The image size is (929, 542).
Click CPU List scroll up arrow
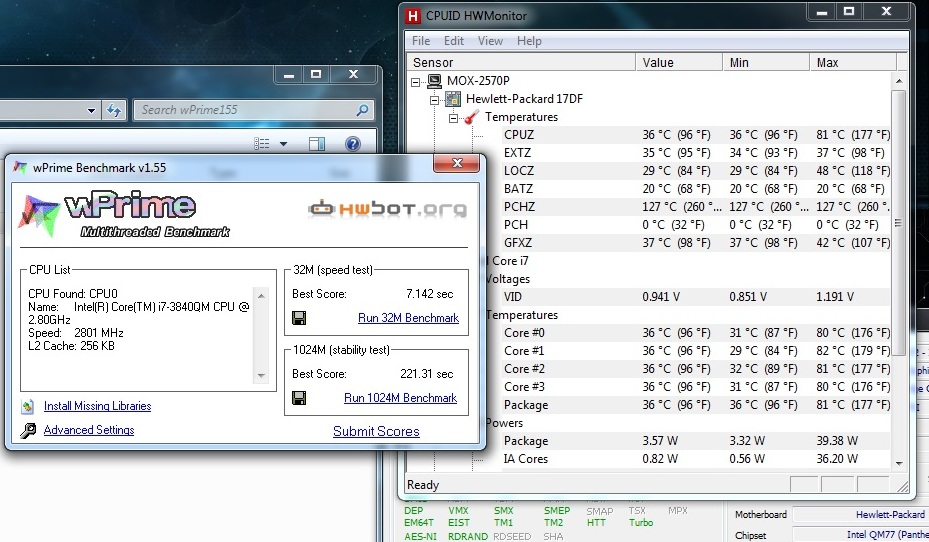(x=261, y=296)
